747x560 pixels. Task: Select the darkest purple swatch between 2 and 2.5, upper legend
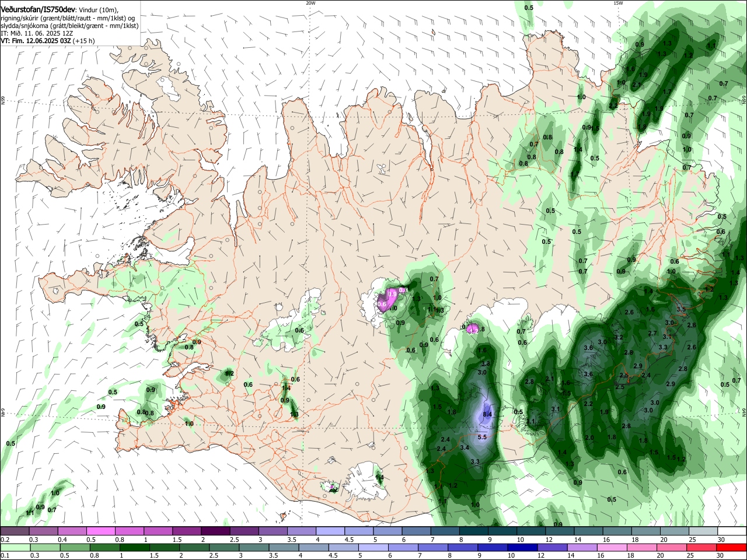[215, 531]
